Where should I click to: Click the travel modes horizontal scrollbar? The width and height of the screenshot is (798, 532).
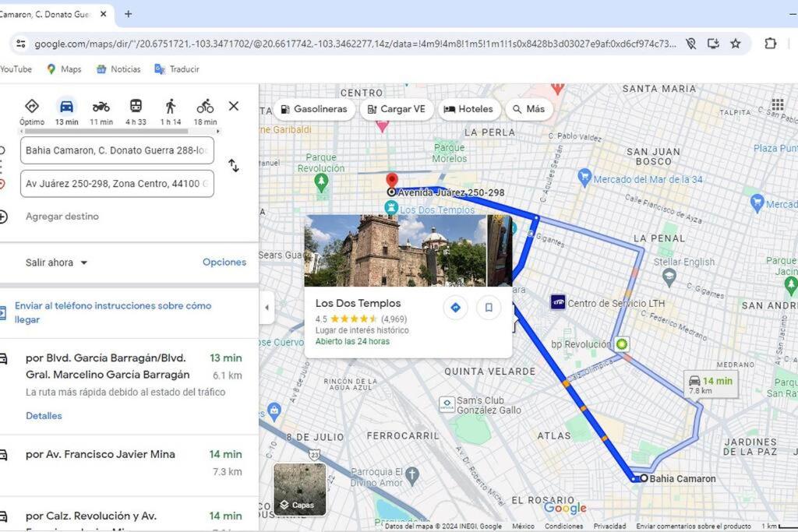click(106, 131)
